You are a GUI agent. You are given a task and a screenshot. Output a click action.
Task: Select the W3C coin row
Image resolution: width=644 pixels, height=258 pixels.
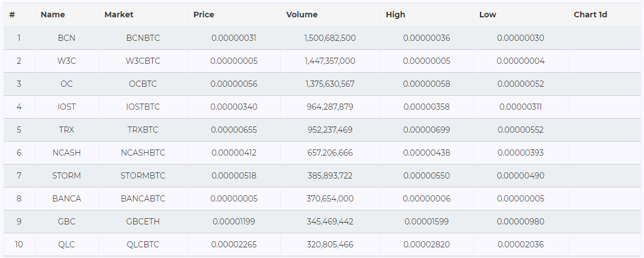coord(322,61)
